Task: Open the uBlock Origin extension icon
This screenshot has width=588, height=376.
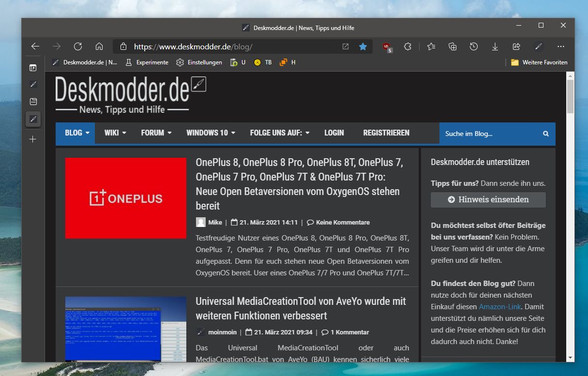Action: pyautogui.click(x=387, y=47)
